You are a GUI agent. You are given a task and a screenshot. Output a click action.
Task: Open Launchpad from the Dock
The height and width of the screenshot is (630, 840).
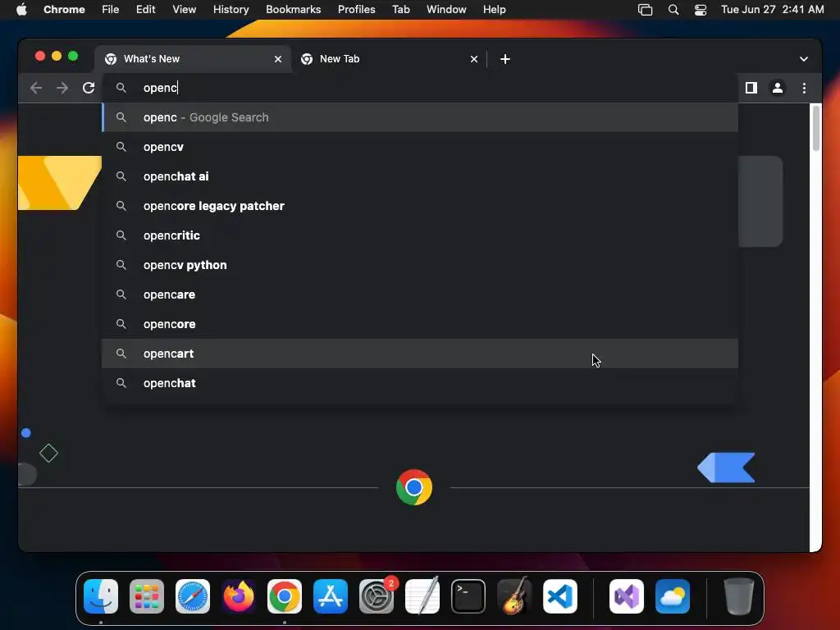(147, 596)
